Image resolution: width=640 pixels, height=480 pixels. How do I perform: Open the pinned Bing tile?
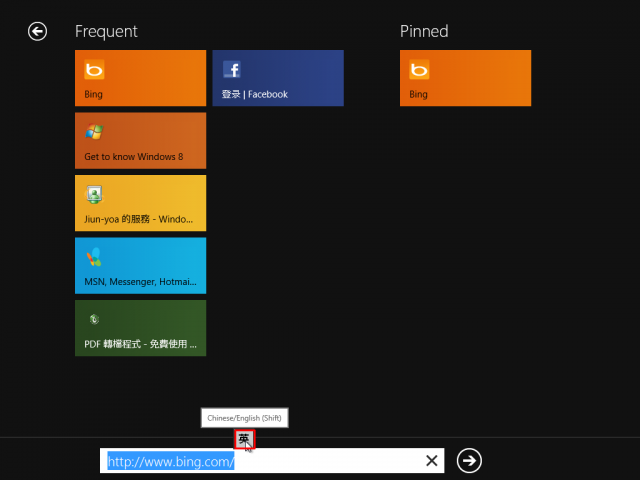[x=465, y=78]
